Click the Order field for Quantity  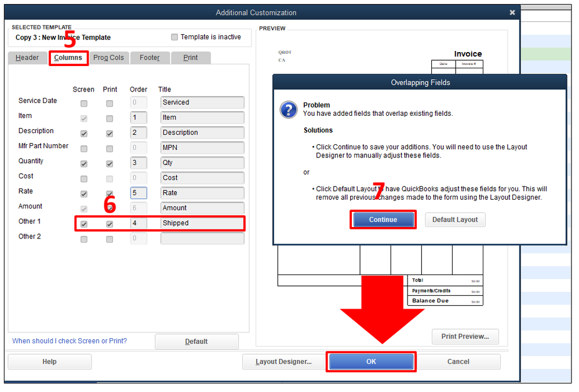[139, 163]
